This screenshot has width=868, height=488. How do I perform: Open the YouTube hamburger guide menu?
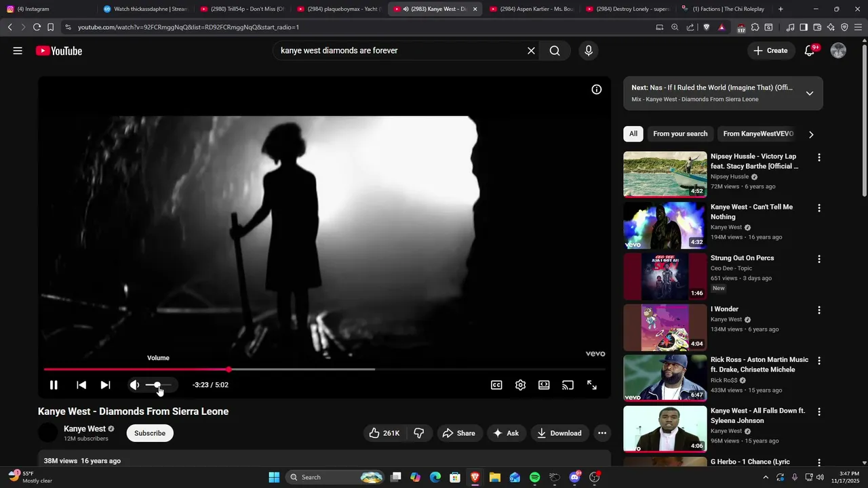(18, 51)
